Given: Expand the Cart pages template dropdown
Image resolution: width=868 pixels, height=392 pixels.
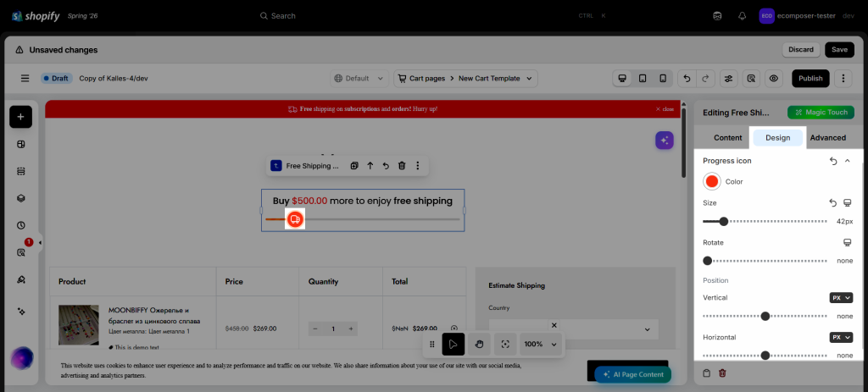Looking at the screenshot, I should [x=465, y=79].
